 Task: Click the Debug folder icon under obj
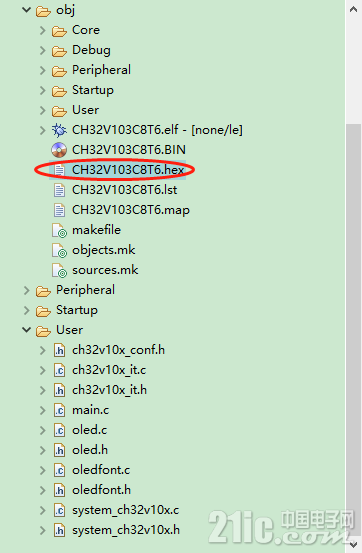[59, 50]
